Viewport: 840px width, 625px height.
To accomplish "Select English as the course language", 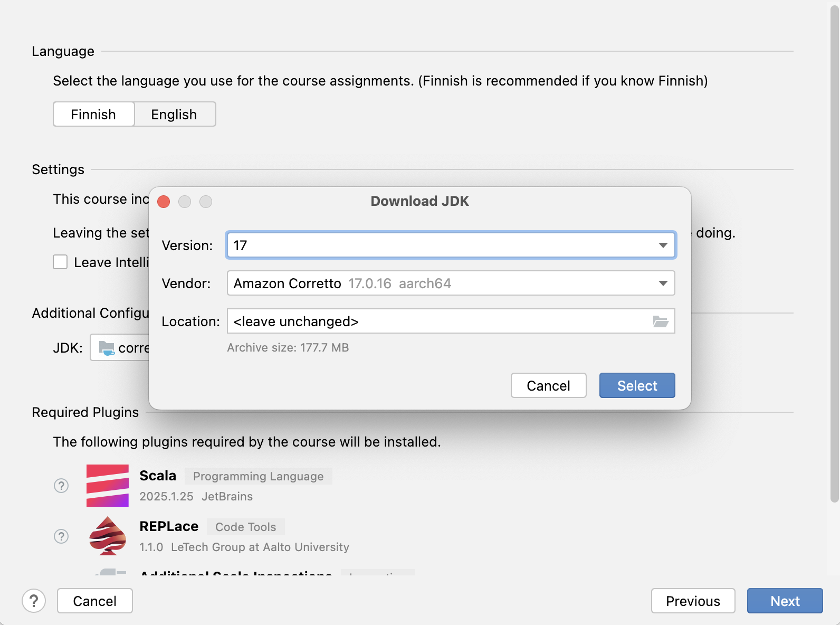I will (x=174, y=115).
